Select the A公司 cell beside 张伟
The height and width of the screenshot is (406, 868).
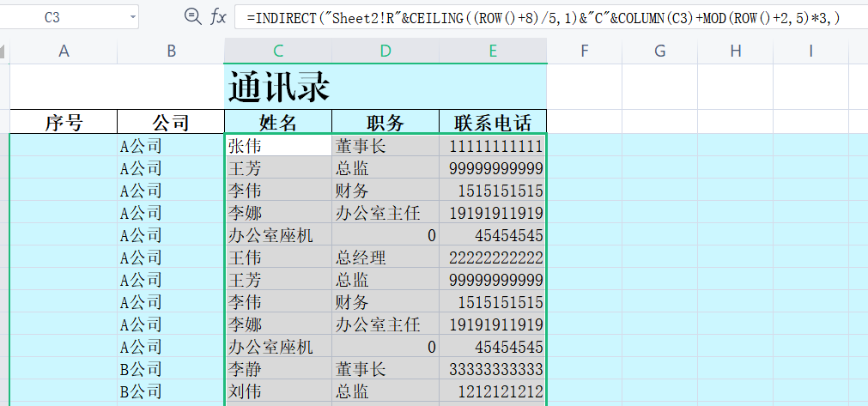[171, 145]
